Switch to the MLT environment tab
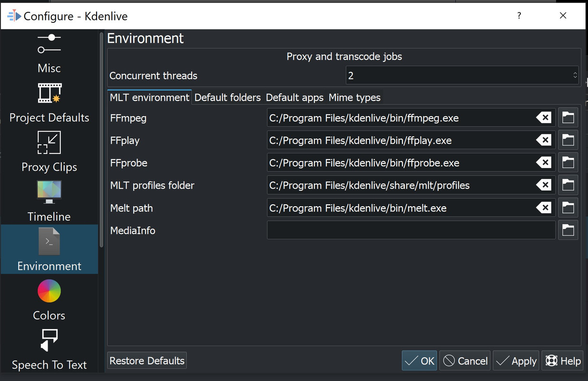This screenshot has height=381, width=588. [x=149, y=97]
